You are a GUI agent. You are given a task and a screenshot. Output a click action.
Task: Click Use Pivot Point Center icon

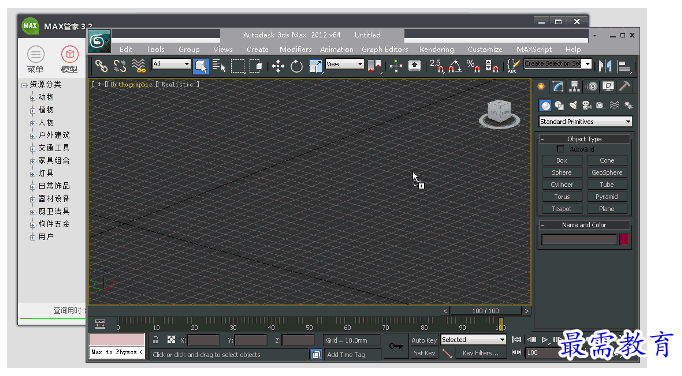[374, 66]
